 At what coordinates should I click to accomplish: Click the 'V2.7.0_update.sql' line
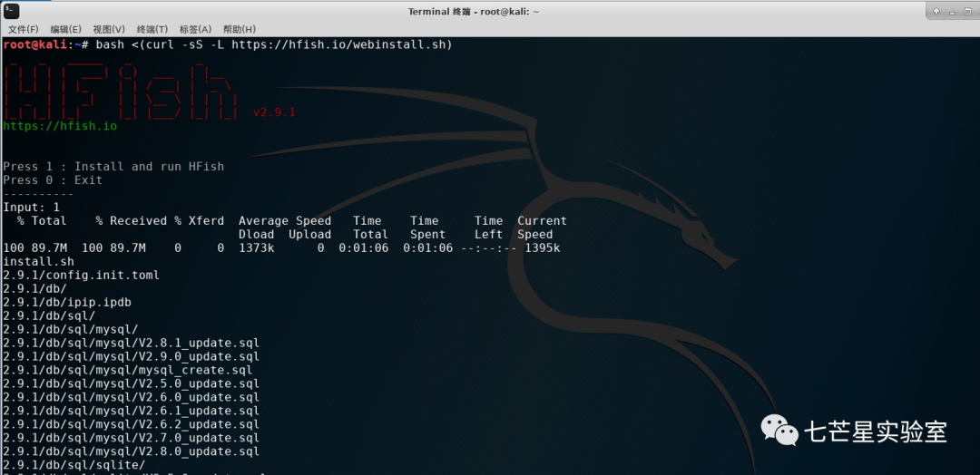tap(132, 438)
